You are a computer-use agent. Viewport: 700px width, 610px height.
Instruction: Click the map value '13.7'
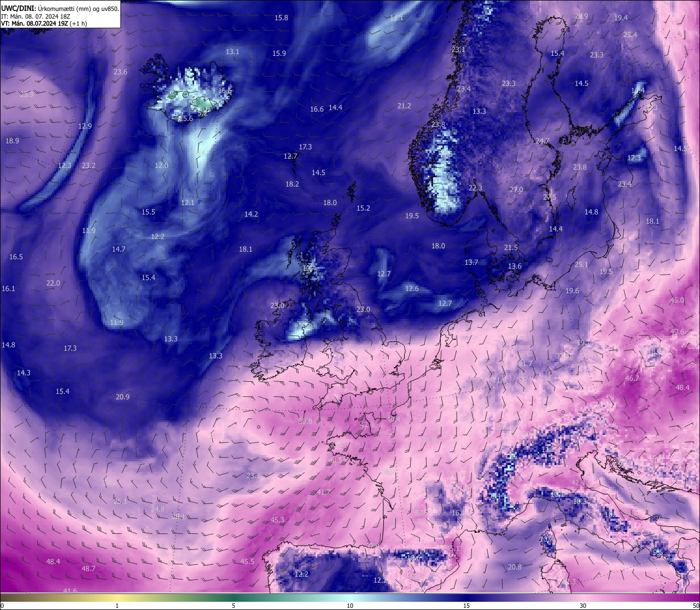coord(471,263)
